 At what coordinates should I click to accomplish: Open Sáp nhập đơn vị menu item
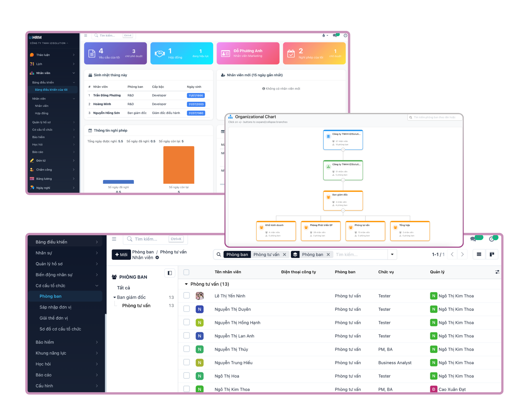coord(55,307)
